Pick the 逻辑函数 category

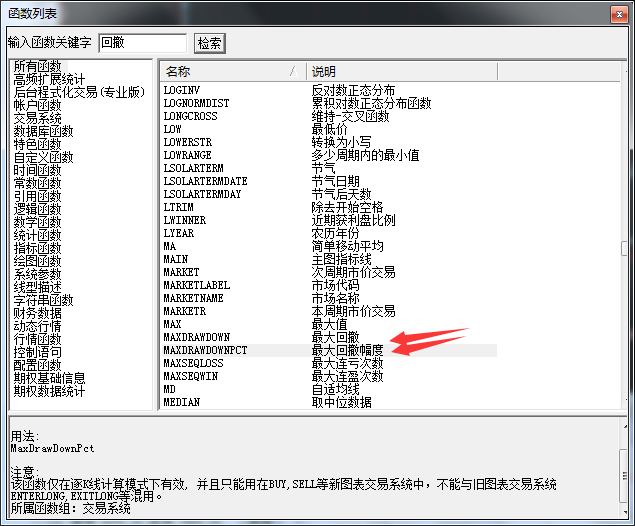click(x=37, y=209)
